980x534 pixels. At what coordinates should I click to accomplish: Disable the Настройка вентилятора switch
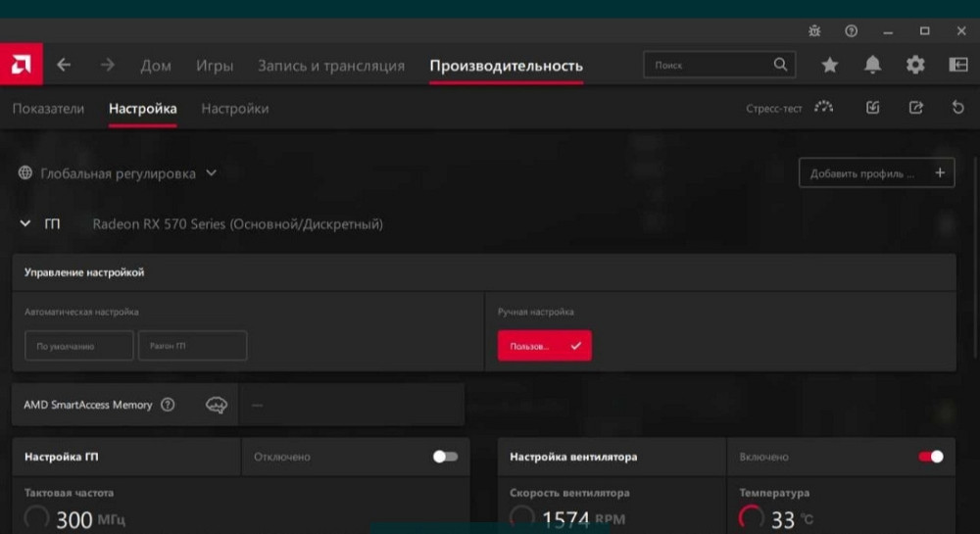[x=930, y=457]
